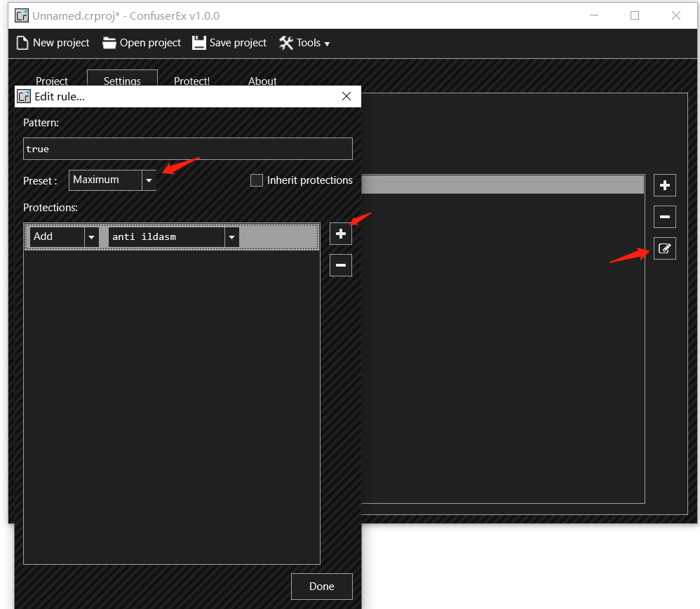The height and width of the screenshot is (609, 700).
Task: Add a new rule with the plus icon in main window
Action: click(665, 185)
